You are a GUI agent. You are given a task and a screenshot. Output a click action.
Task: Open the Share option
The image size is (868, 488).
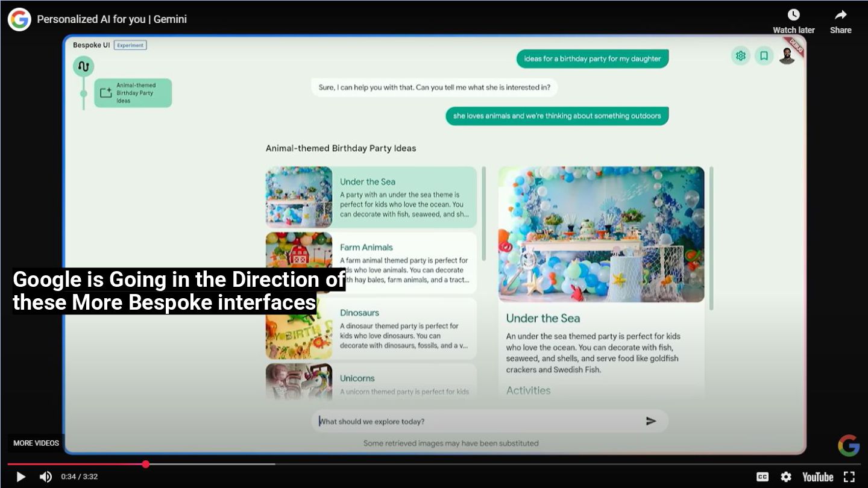point(840,22)
